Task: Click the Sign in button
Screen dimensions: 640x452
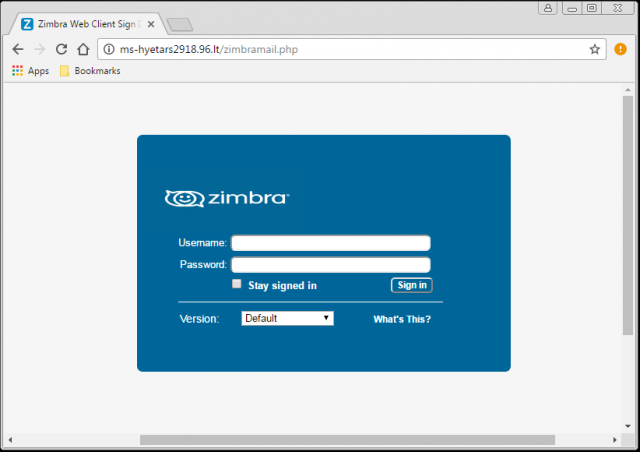Action: tap(411, 285)
